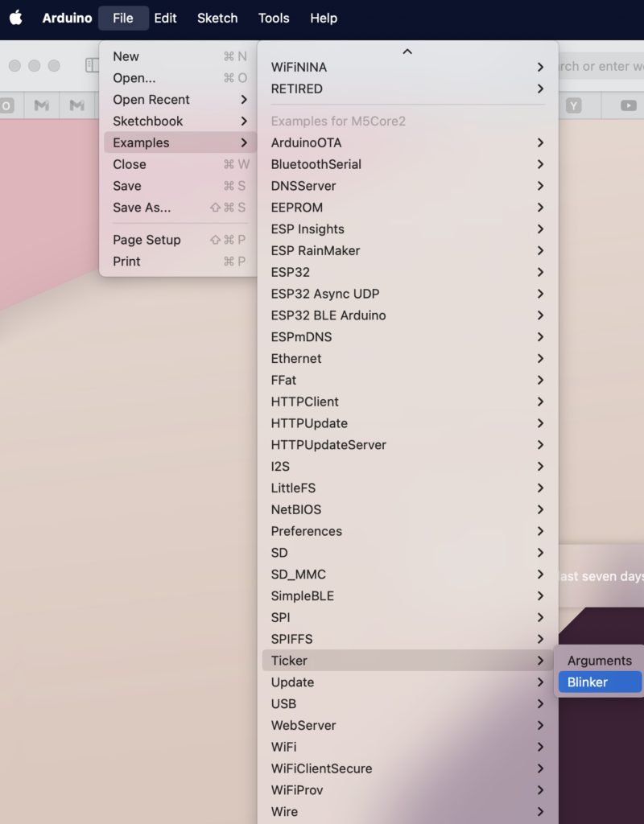Open the LittleFS examples

tap(407, 487)
